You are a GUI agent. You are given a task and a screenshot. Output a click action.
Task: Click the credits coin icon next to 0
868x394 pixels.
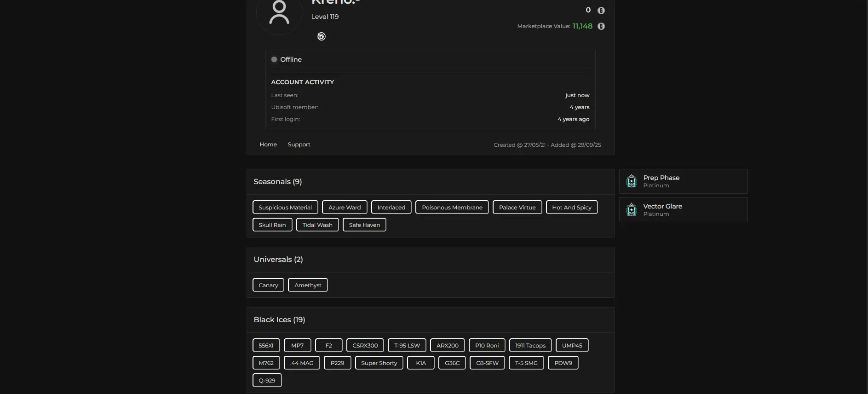[x=601, y=11]
